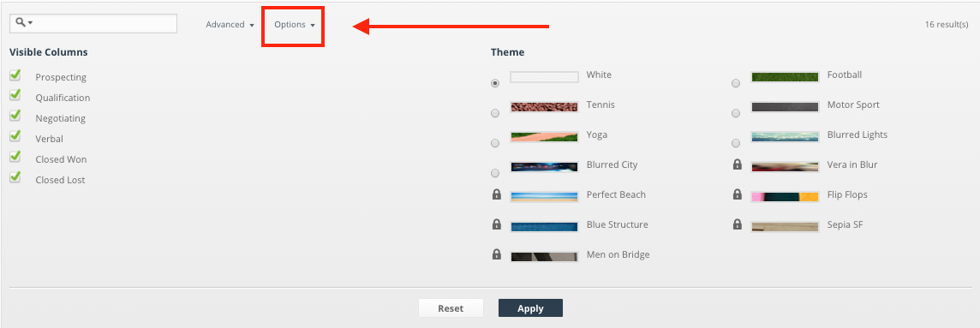The height and width of the screenshot is (328, 980).
Task: Select the Tennis theme radio button
Action: [x=495, y=113]
